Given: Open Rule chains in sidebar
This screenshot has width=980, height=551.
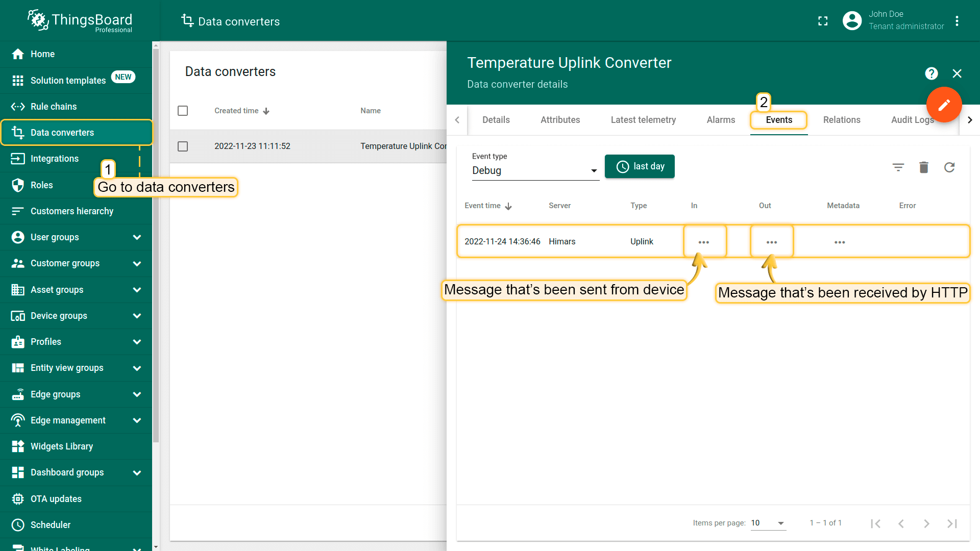Looking at the screenshot, I should click(x=54, y=107).
